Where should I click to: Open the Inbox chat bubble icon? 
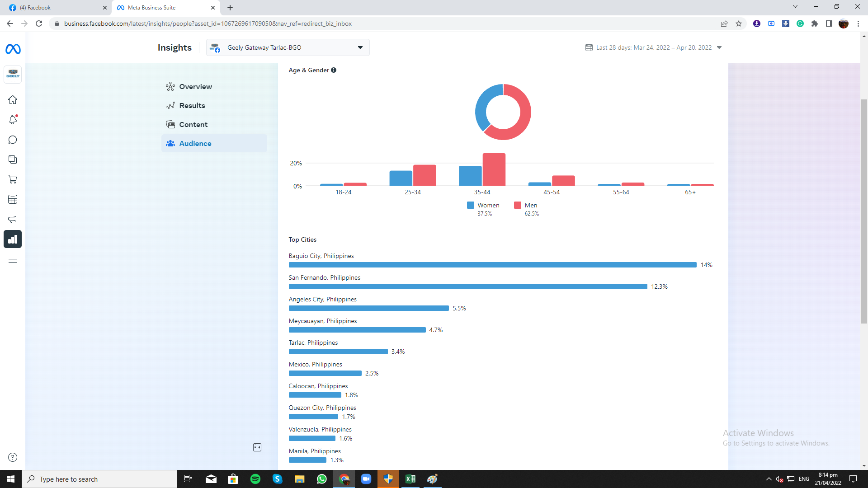(x=13, y=140)
